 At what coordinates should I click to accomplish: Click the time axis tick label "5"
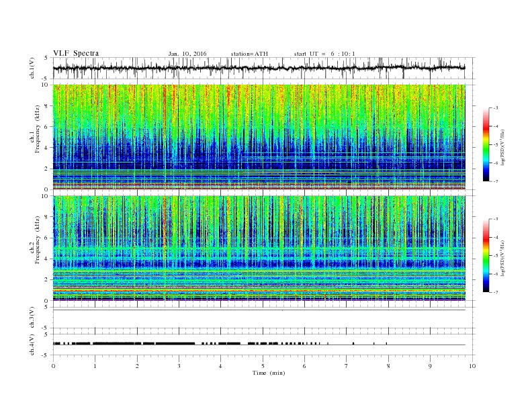coord(263,366)
